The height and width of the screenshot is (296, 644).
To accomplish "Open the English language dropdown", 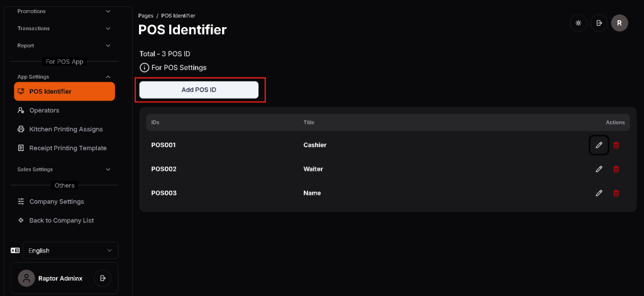I will 70,251.
